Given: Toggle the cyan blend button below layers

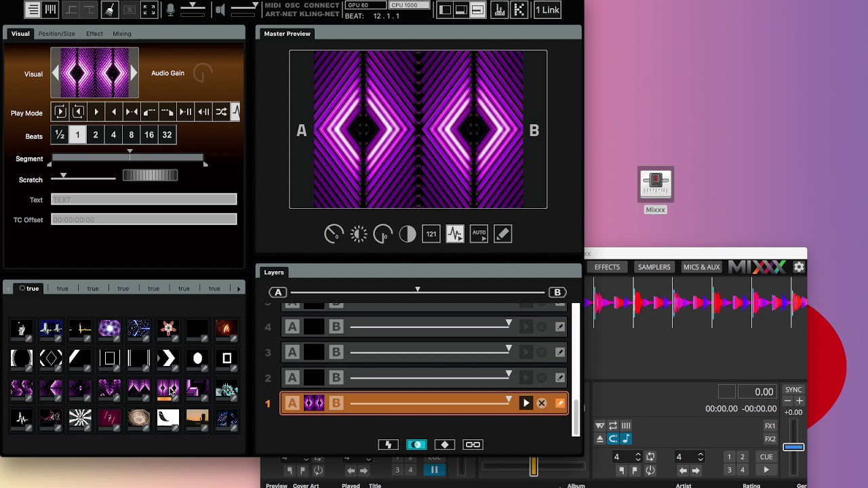Looking at the screenshot, I should [x=416, y=445].
